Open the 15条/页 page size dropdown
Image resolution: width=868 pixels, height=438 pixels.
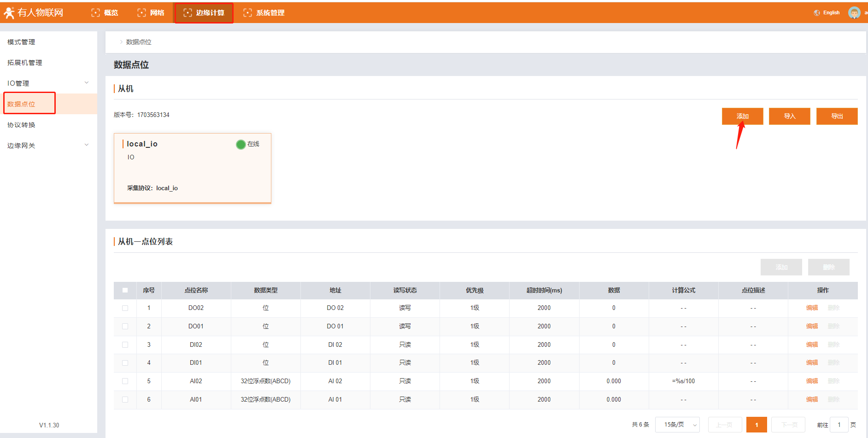click(677, 425)
